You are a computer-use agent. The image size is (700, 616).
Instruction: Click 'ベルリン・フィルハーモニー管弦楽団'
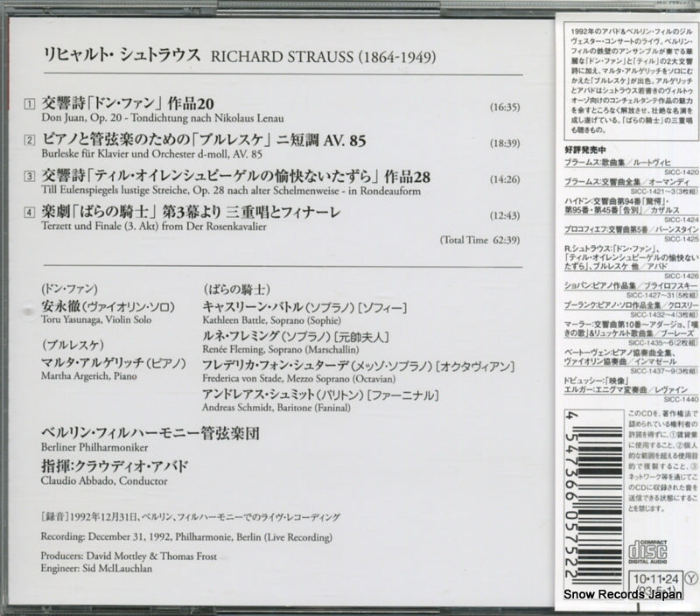(150, 433)
